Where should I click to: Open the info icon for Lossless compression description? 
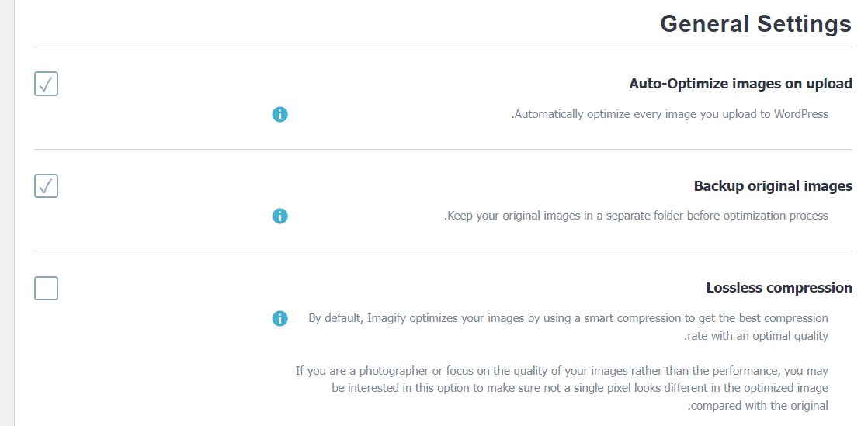[280, 318]
